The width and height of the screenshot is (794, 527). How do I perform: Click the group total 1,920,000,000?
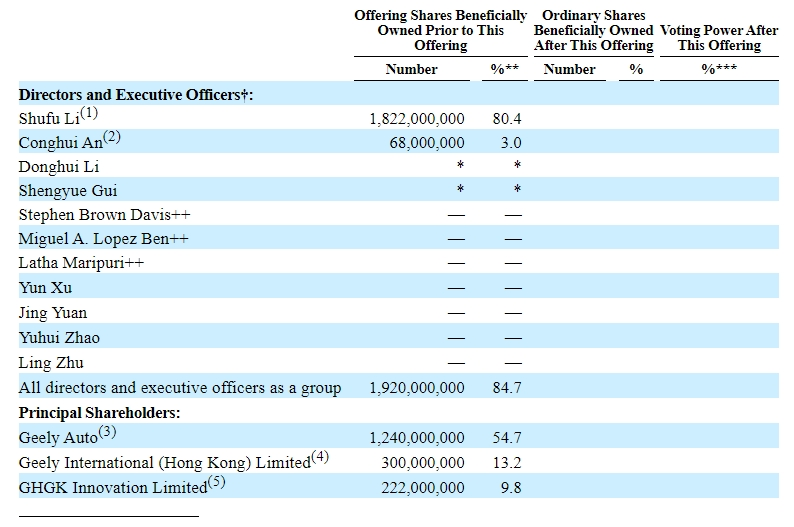(416, 388)
